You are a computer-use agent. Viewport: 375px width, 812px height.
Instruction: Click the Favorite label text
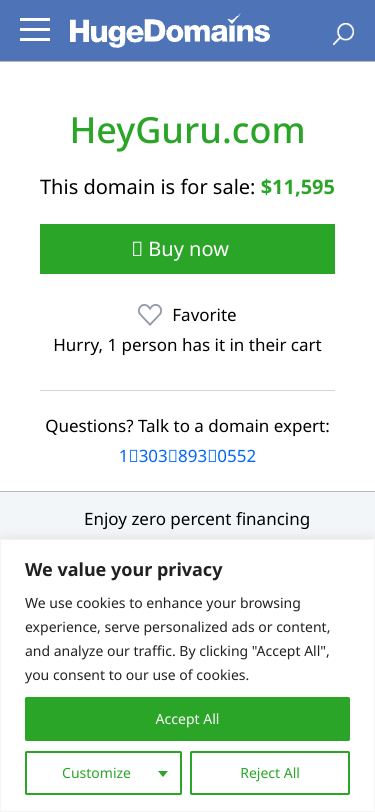pos(204,315)
